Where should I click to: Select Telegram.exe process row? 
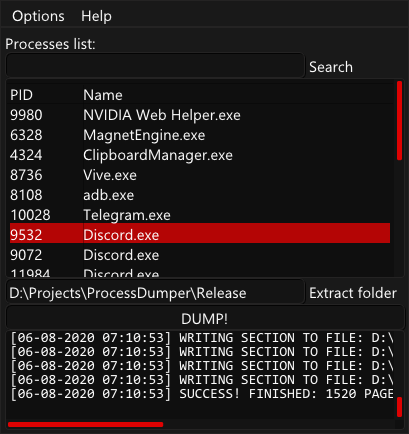[x=200, y=215]
